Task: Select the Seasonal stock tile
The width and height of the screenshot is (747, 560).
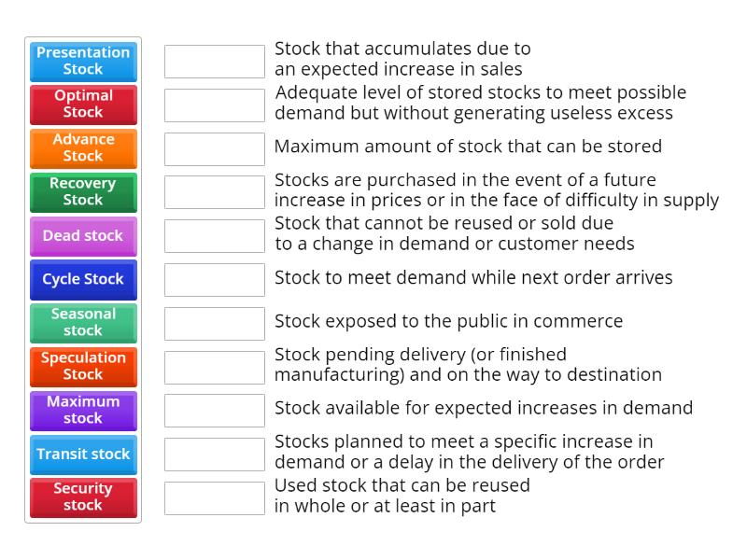Action: pos(83,323)
